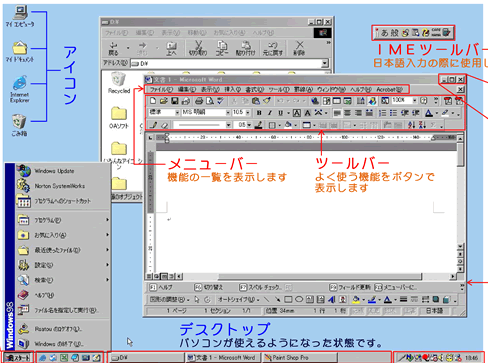
Task: Open the line weight 0.5 dropdown
Action: click(249, 125)
